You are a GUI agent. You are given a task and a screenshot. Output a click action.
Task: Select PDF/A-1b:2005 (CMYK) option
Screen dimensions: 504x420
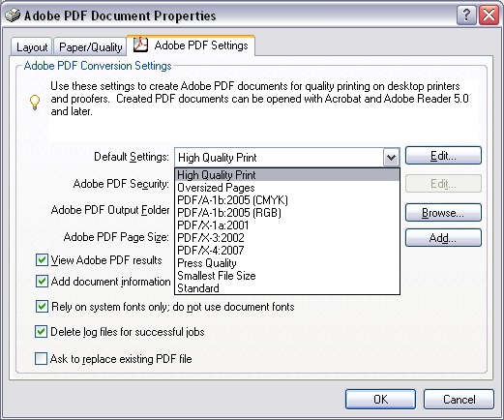pyautogui.click(x=287, y=200)
